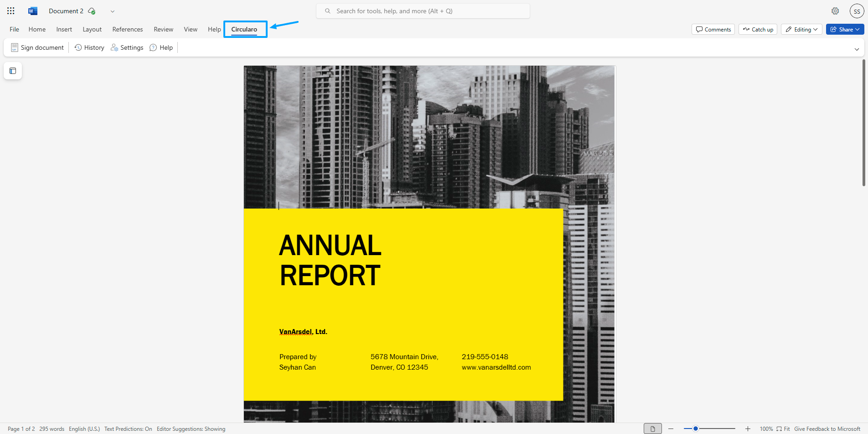Viewport: 868px width, 434px height.
Task: Open the References tab
Action: pos(128,29)
